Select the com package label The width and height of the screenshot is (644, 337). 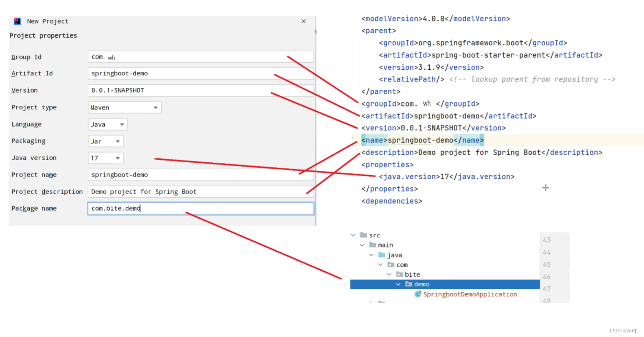pos(402,265)
